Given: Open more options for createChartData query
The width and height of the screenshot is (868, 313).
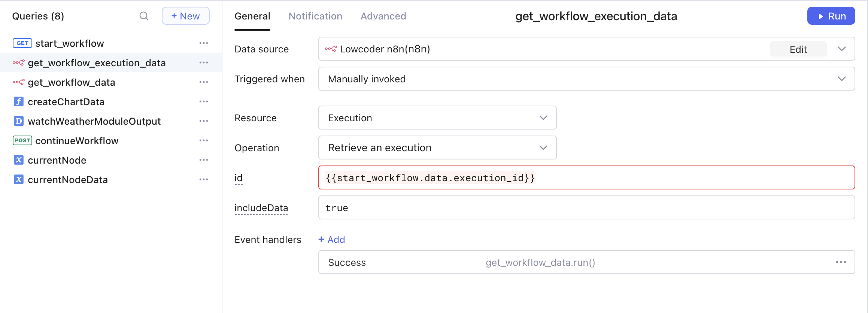Looking at the screenshot, I should 203,102.
